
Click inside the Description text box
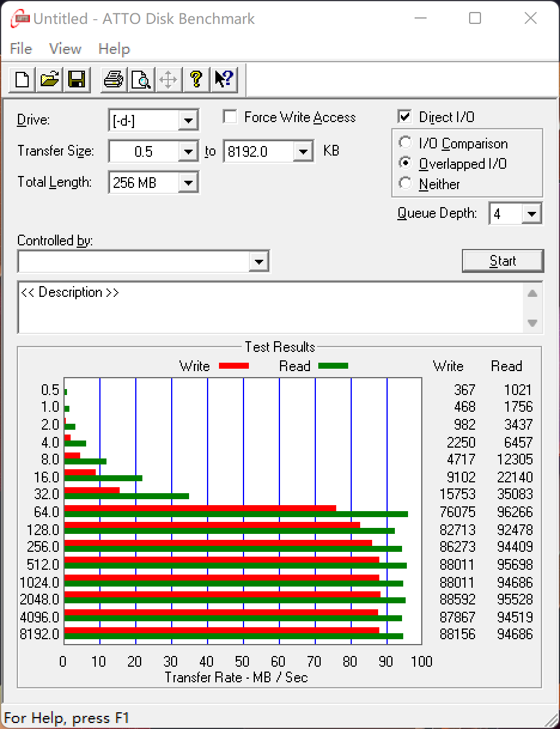click(269, 307)
